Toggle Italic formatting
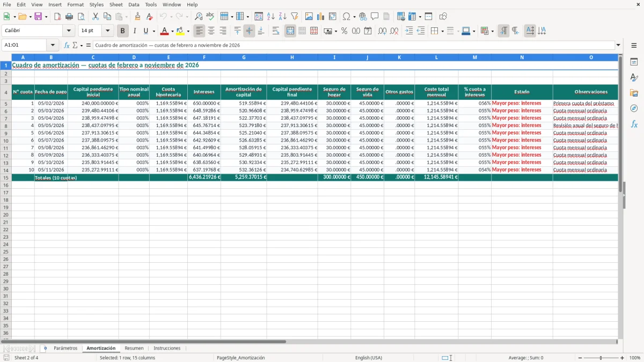The image size is (644, 362). tap(135, 31)
